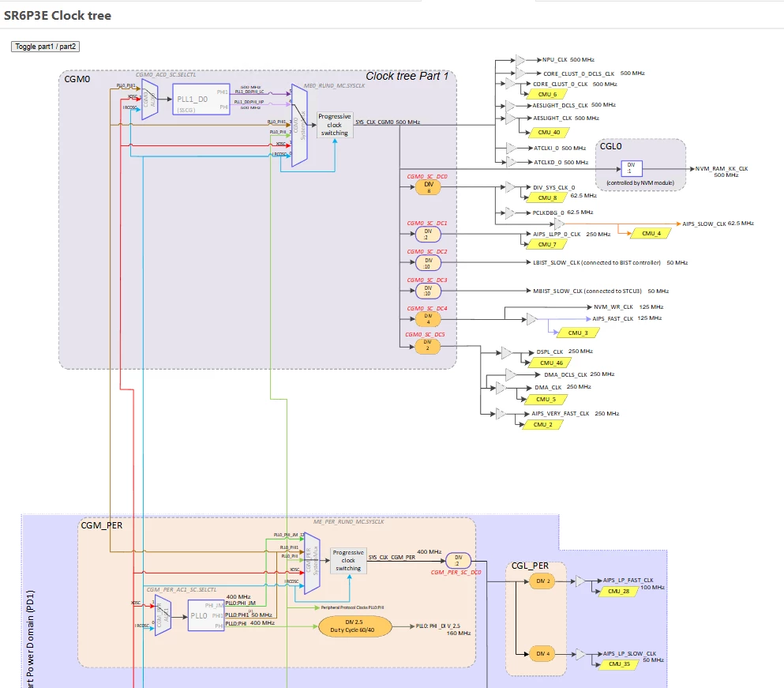This screenshot has height=688, width=784.
Task: Click the Toggle part1 / part2 button
Action: point(46,47)
